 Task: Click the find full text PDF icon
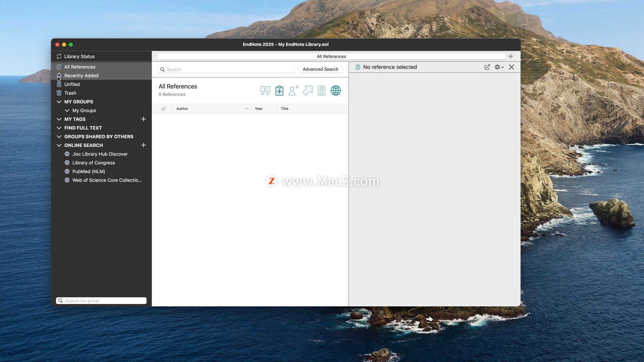(322, 90)
